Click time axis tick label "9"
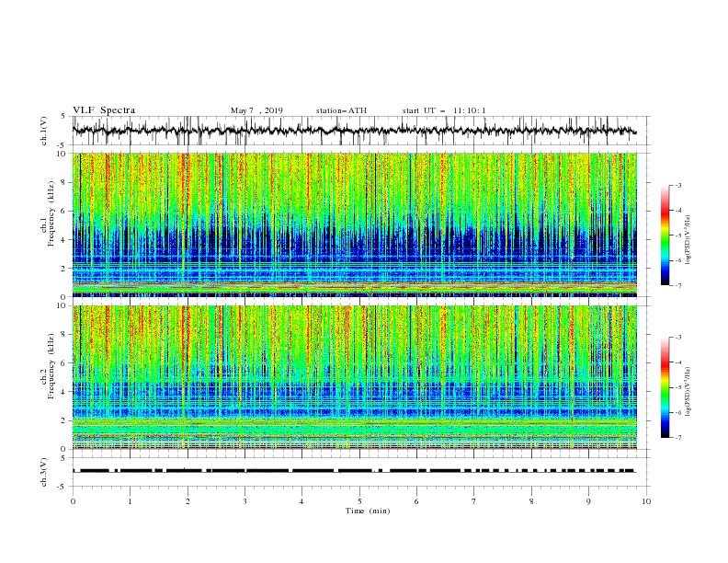Viewport: 728px width, 563px height. pyautogui.click(x=588, y=501)
